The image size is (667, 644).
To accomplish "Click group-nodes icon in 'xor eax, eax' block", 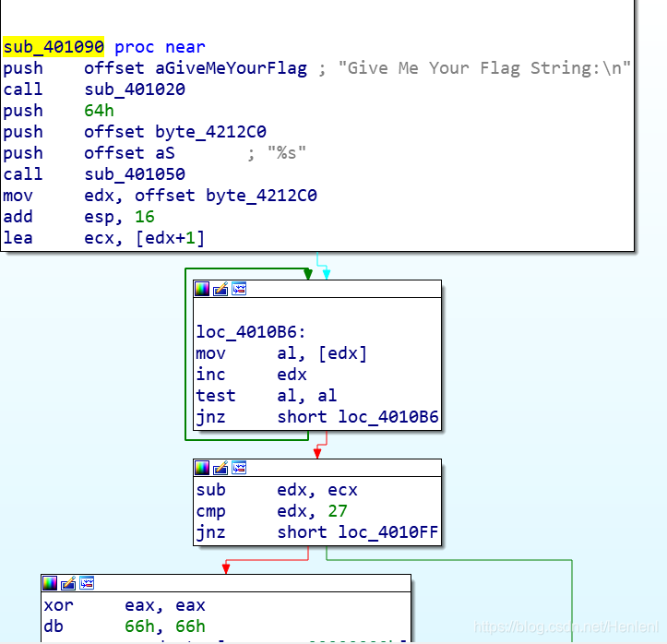I will (87, 583).
